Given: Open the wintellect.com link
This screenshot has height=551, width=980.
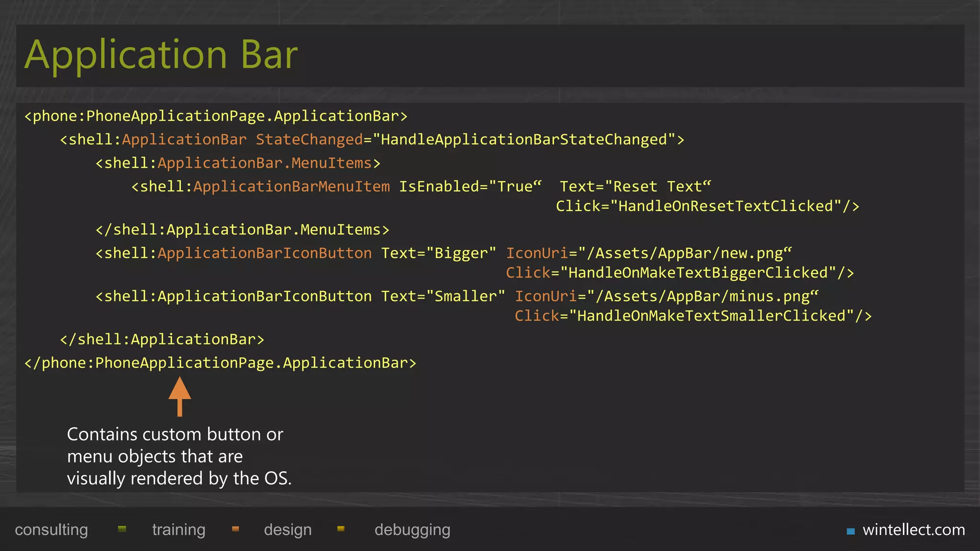Looking at the screenshot, I should click(x=913, y=530).
